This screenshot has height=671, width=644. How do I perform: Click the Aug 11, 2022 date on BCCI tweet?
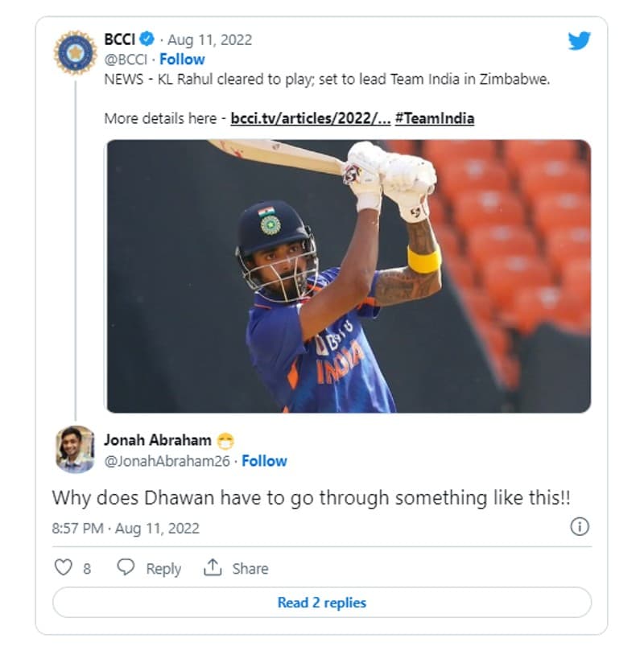point(209,39)
